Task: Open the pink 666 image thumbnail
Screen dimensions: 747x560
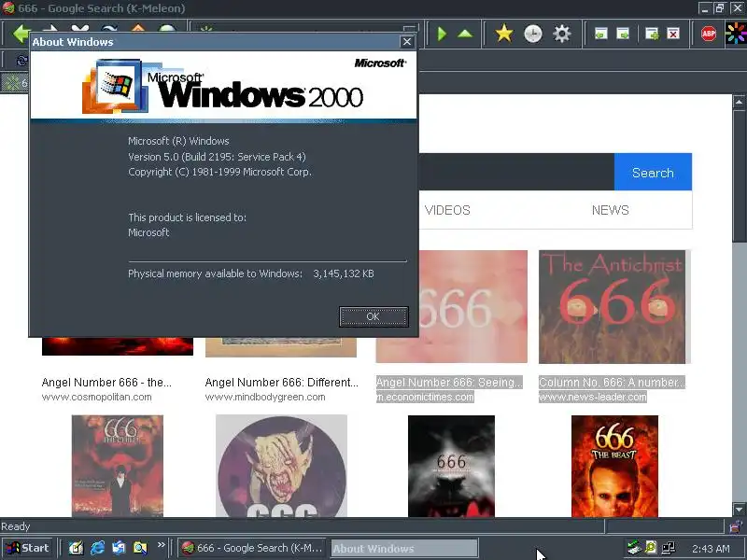Action: click(x=473, y=307)
